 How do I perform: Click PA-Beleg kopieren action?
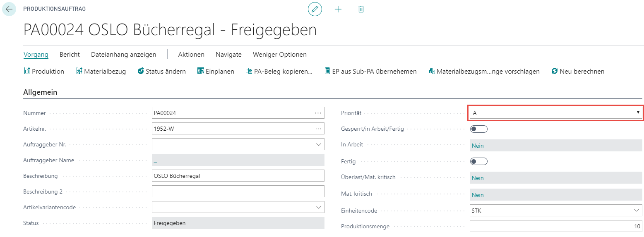pyautogui.click(x=279, y=71)
